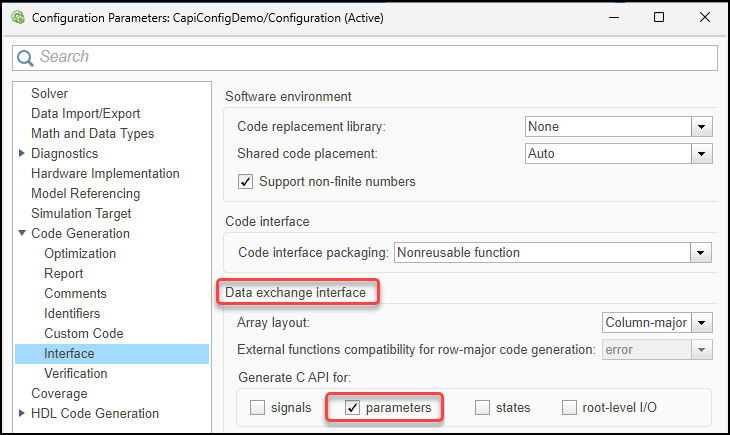Maximize the Configuration Parameters window
The height and width of the screenshot is (435, 730).
(x=659, y=17)
